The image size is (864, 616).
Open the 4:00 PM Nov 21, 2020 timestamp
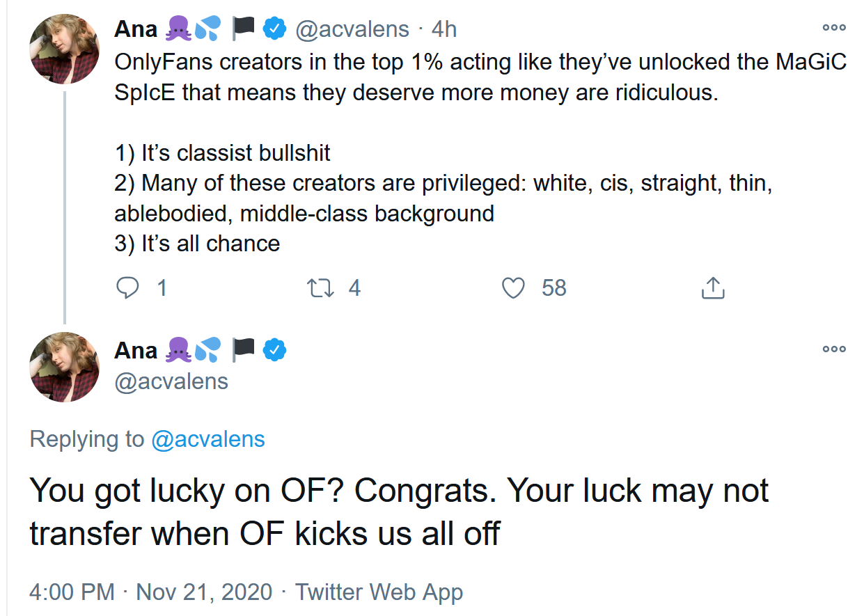(150, 592)
